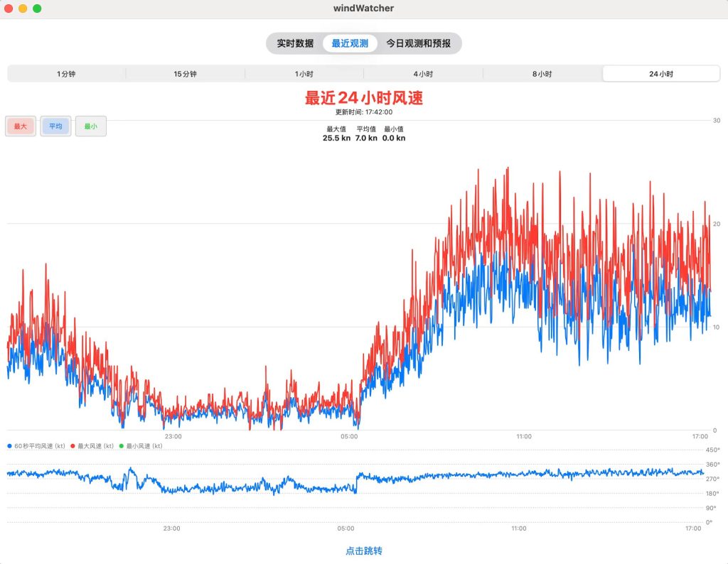Click the red 最大风速 legend dot
The width and height of the screenshot is (728, 564).
click(73, 446)
